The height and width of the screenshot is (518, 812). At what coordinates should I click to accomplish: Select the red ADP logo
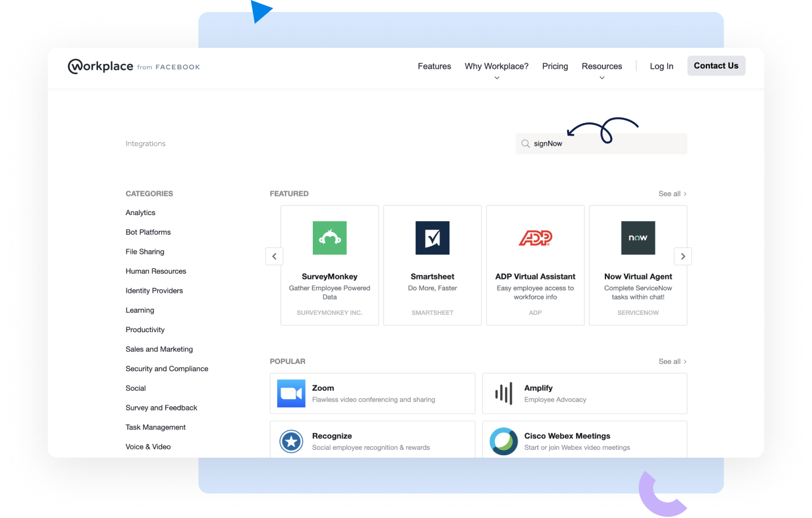click(535, 238)
